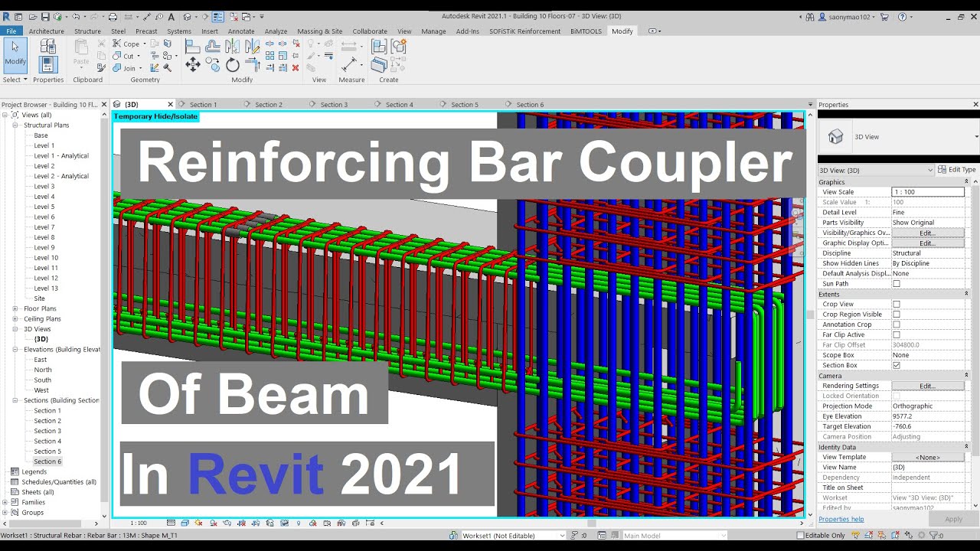
Task: Select Section 6 in Project Browser tree
Action: (x=47, y=461)
